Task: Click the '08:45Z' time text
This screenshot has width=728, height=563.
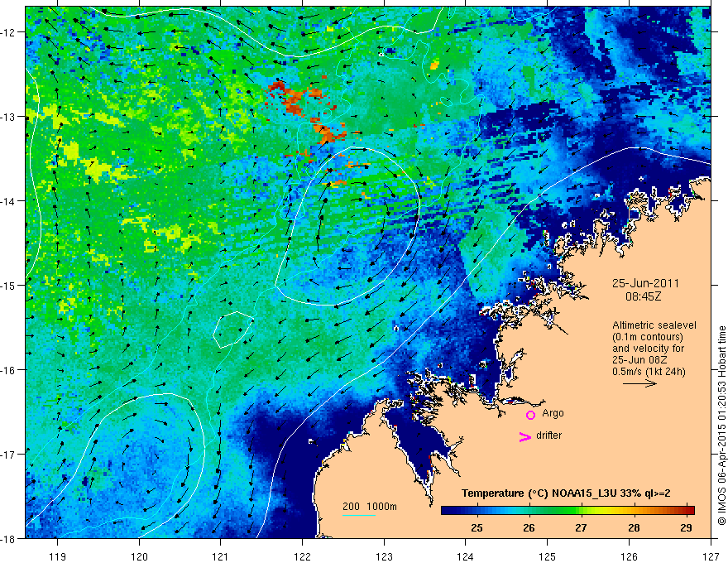Action: pos(643,296)
